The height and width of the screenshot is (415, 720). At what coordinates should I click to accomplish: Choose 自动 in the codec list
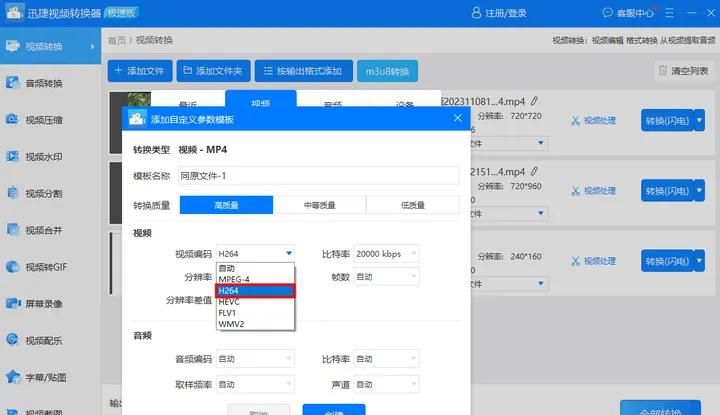[x=255, y=268]
